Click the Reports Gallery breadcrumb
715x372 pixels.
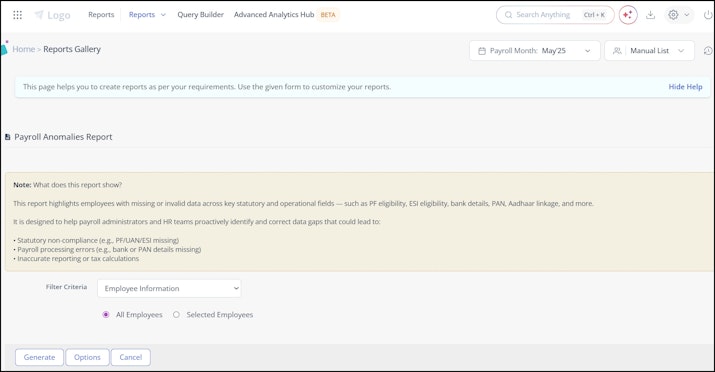(x=72, y=49)
